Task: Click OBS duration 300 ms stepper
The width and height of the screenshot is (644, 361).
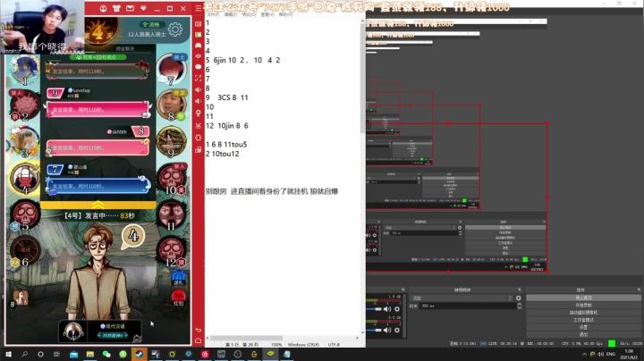Action: [519, 306]
